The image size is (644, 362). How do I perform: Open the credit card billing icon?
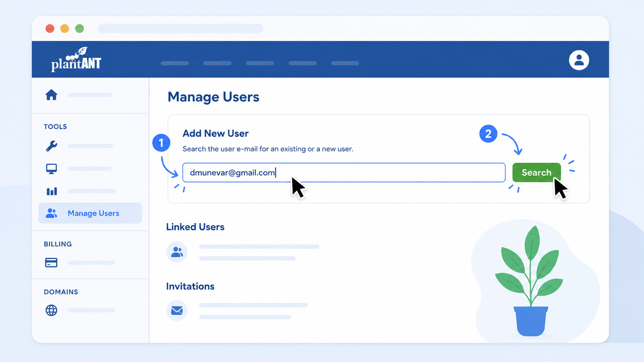point(51,262)
